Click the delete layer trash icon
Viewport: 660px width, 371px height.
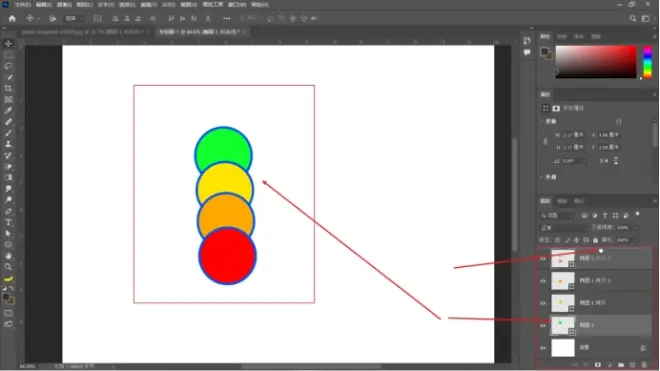pos(644,365)
